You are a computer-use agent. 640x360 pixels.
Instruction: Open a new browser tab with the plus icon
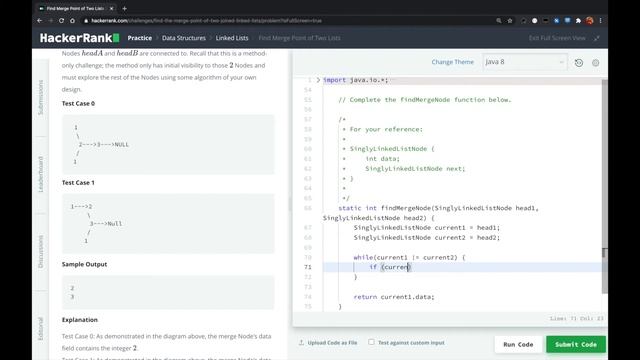(124, 8)
